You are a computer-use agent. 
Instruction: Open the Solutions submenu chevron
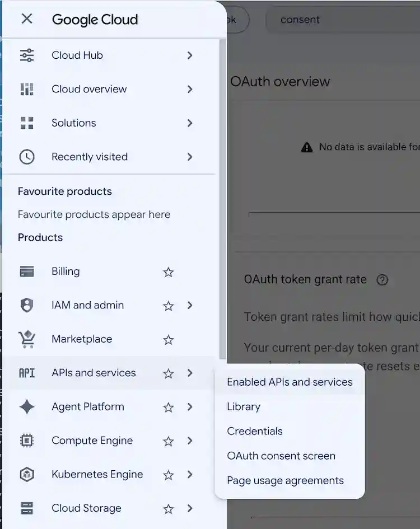coord(190,123)
